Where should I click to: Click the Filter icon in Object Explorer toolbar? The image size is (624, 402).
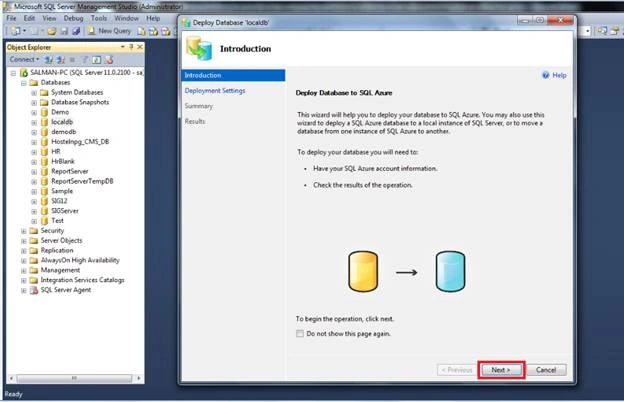point(84,60)
